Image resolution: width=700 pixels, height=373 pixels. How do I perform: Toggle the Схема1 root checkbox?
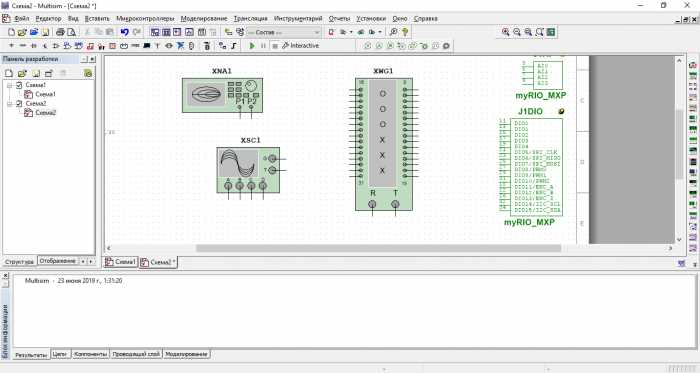pos(19,85)
